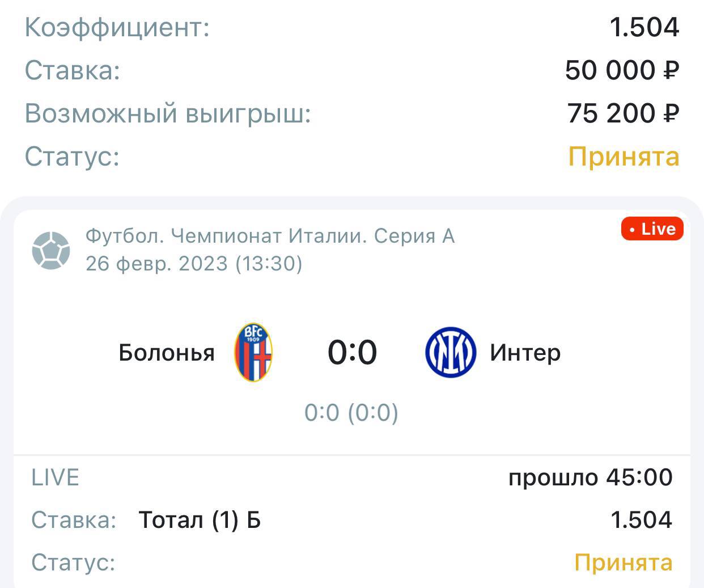704x588 pixels.
Task: Tap the Болонья team name
Action: [x=167, y=353]
